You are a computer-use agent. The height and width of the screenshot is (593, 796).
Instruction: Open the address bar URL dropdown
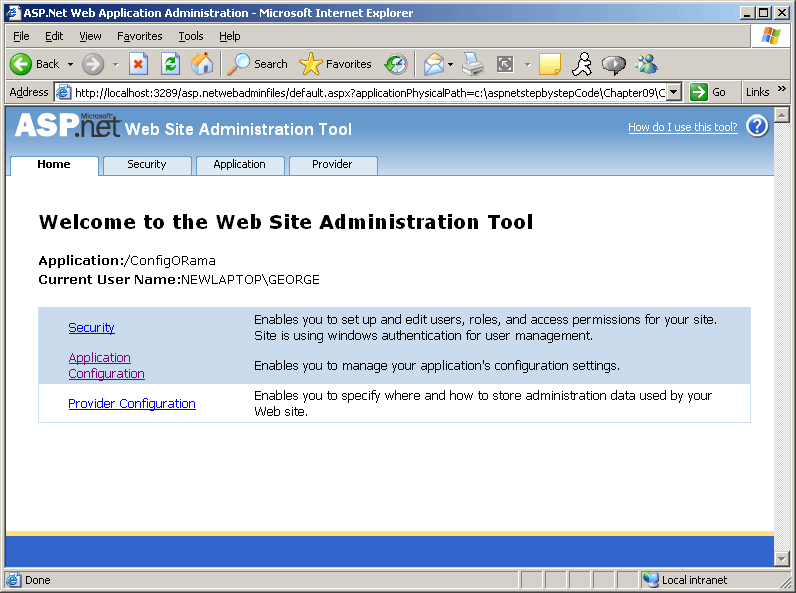[674, 92]
